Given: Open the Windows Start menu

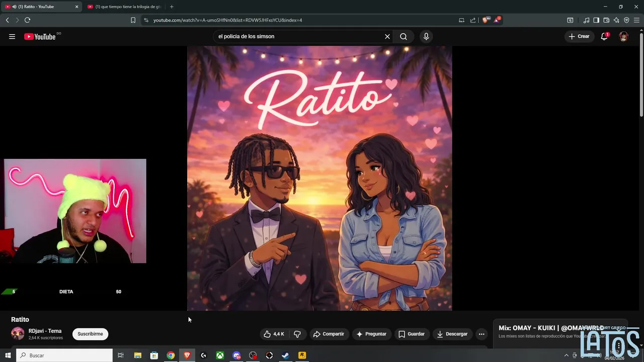Looking at the screenshot, I should pos(8,355).
